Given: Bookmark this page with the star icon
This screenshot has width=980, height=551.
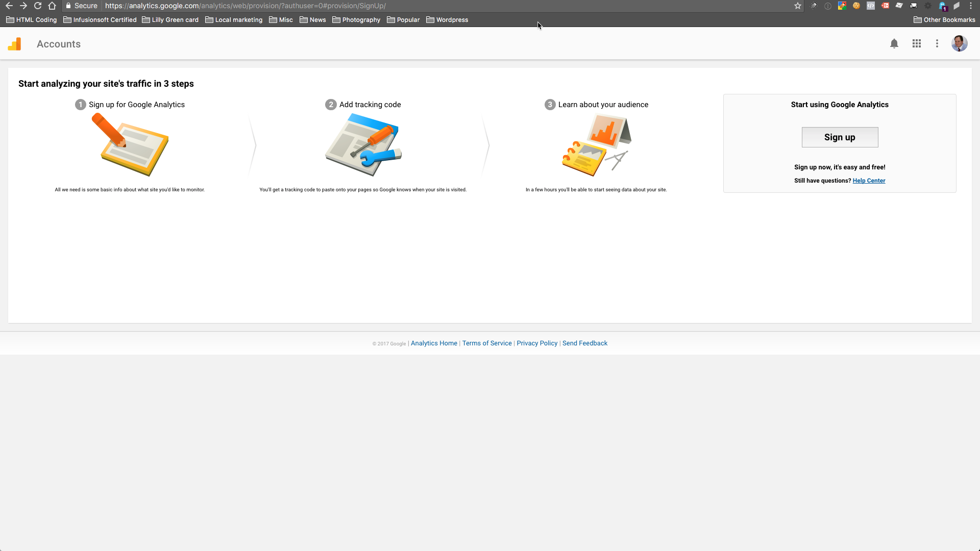Looking at the screenshot, I should pyautogui.click(x=798, y=6).
